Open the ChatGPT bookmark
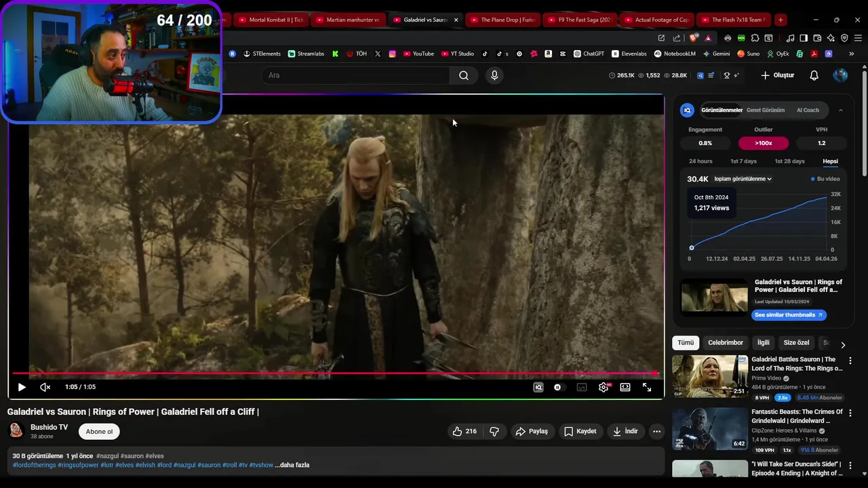The width and height of the screenshot is (868, 488). click(589, 54)
